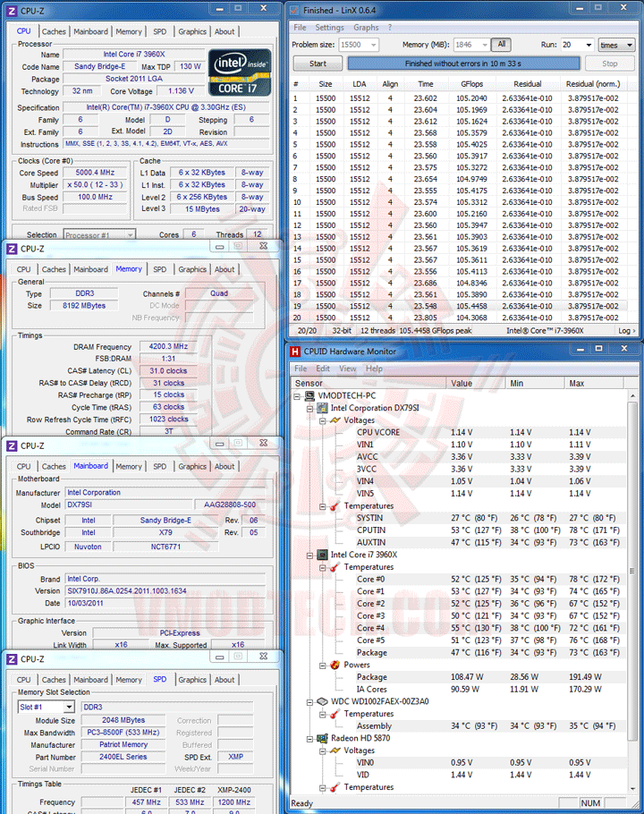Click the Start button in LinX

click(x=318, y=64)
